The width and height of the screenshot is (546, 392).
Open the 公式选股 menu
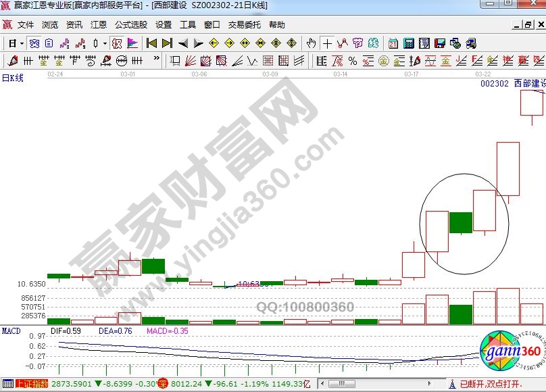tap(130, 25)
